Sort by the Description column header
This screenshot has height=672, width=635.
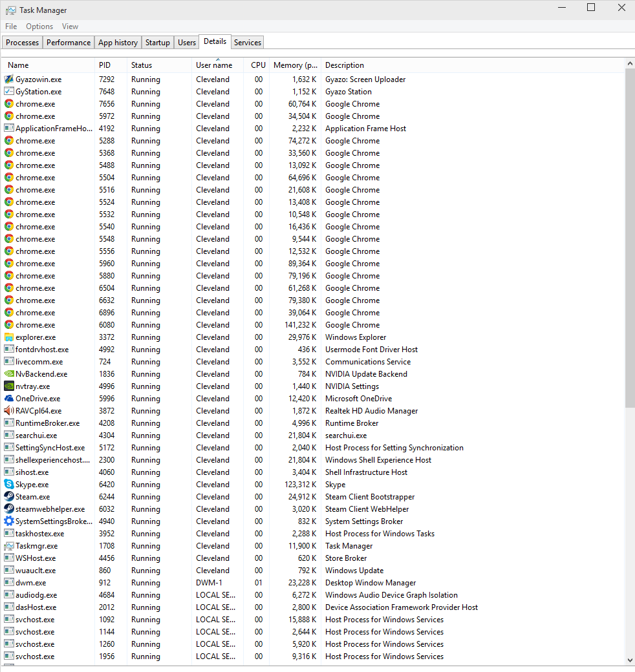point(473,65)
